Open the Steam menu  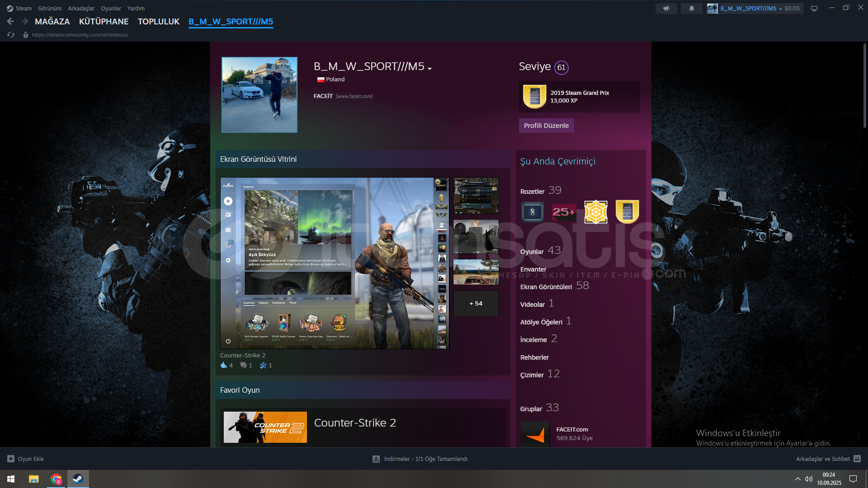(19, 8)
